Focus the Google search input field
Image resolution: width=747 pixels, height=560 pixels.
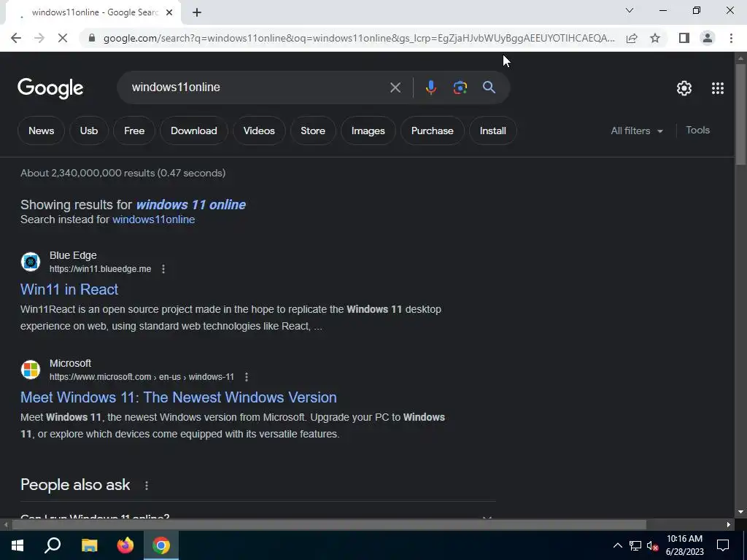(x=258, y=87)
